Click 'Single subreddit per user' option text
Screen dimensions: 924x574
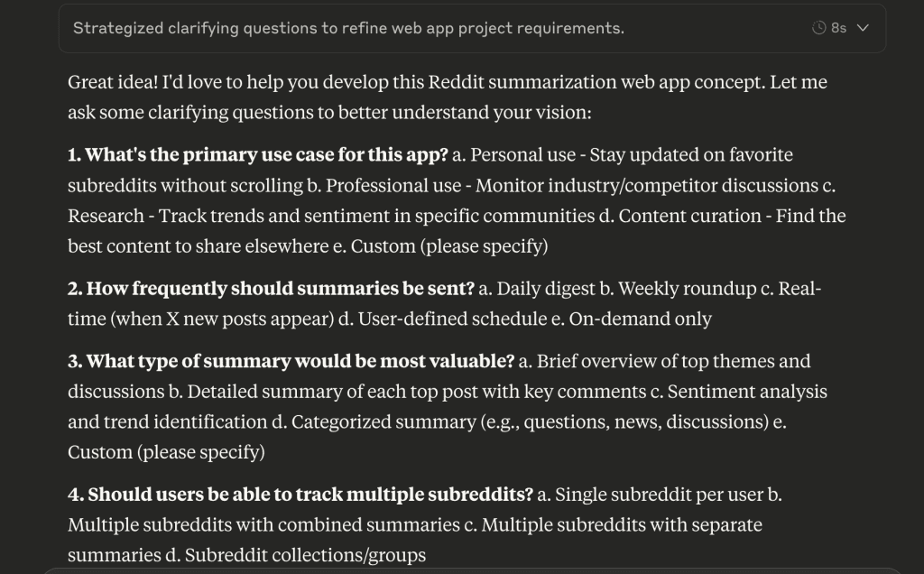tap(659, 494)
